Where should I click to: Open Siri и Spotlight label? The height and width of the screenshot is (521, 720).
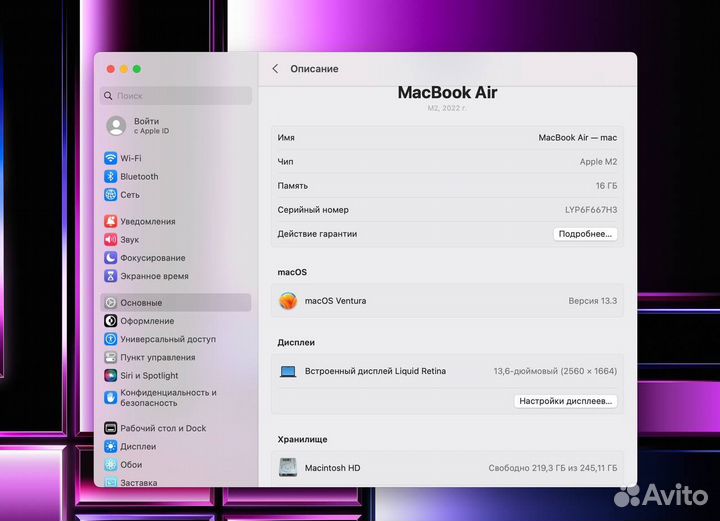click(x=149, y=375)
